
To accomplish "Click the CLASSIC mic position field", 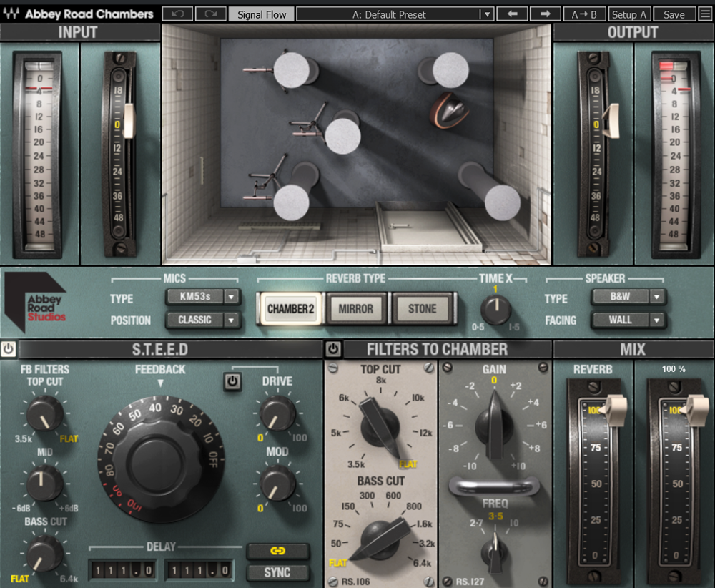I will point(195,320).
